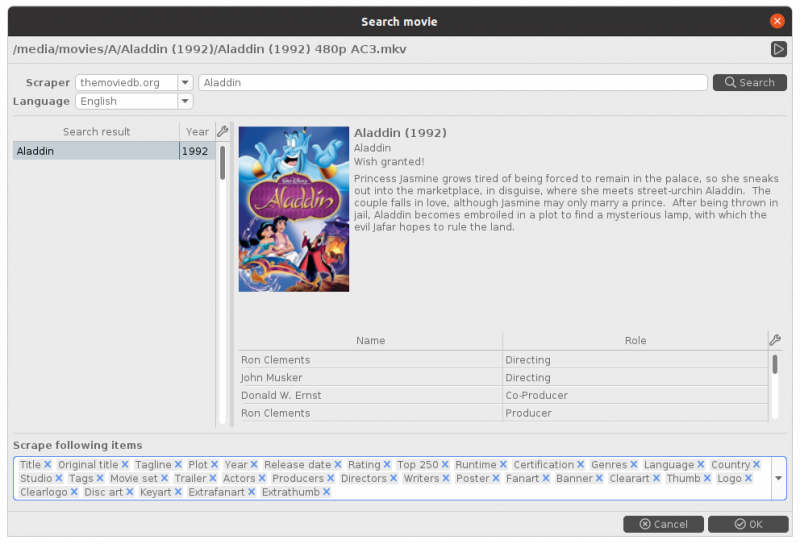Screen dimensions: 800x544
Task: Open the Scraper dropdown themoviedb.org
Action: click(134, 82)
